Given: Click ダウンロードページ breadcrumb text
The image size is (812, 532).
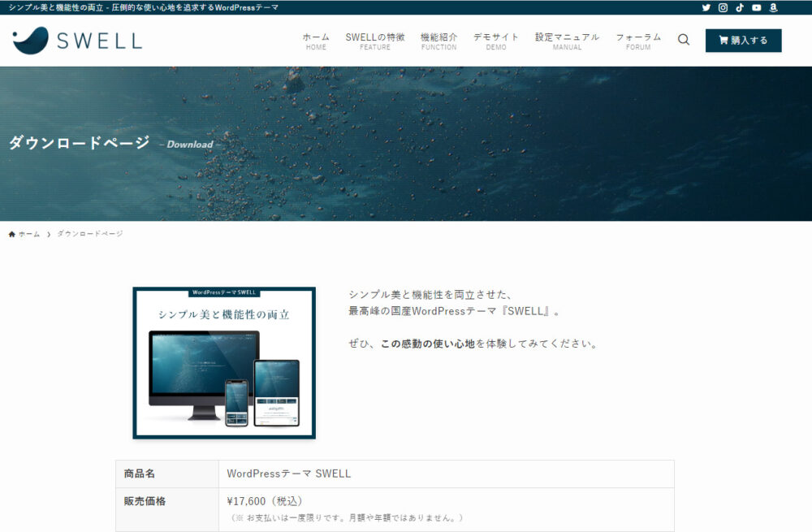Looking at the screenshot, I should [89, 234].
